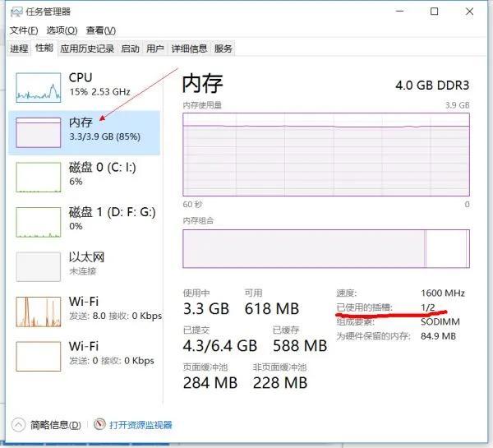Open the 选项(O) menu
Viewport: 493px width, 448px height.
point(62,30)
